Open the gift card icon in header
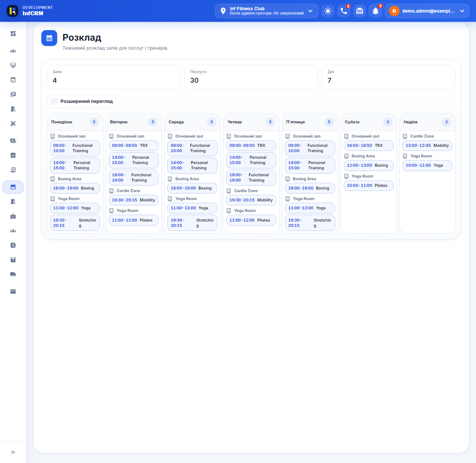Viewport: 476px width, 463px height. (360, 11)
